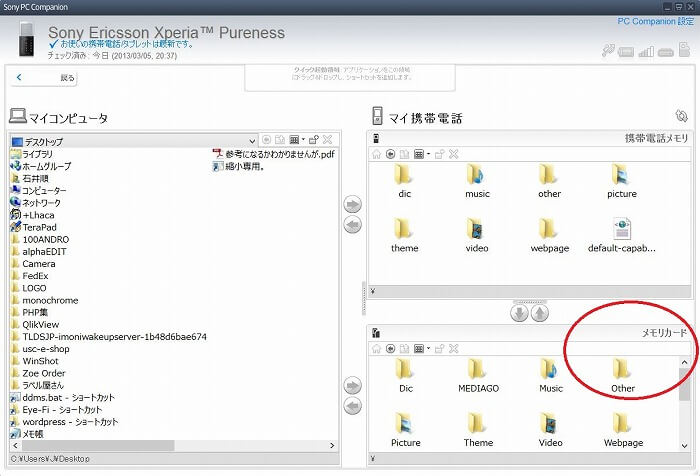Select the MEDIAGO folder on memory card
This screenshot has width=700, height=476.
pyautogui.click(x=477, y=374)
